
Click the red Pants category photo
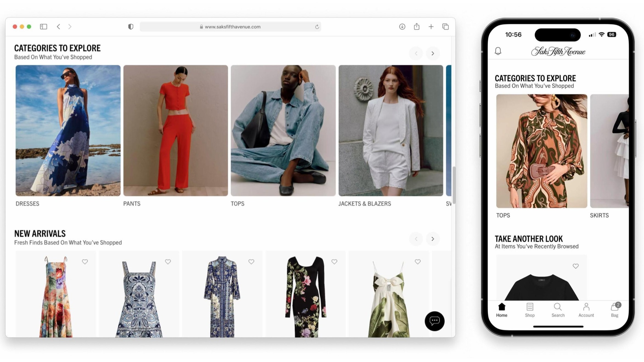coord(176,131)
